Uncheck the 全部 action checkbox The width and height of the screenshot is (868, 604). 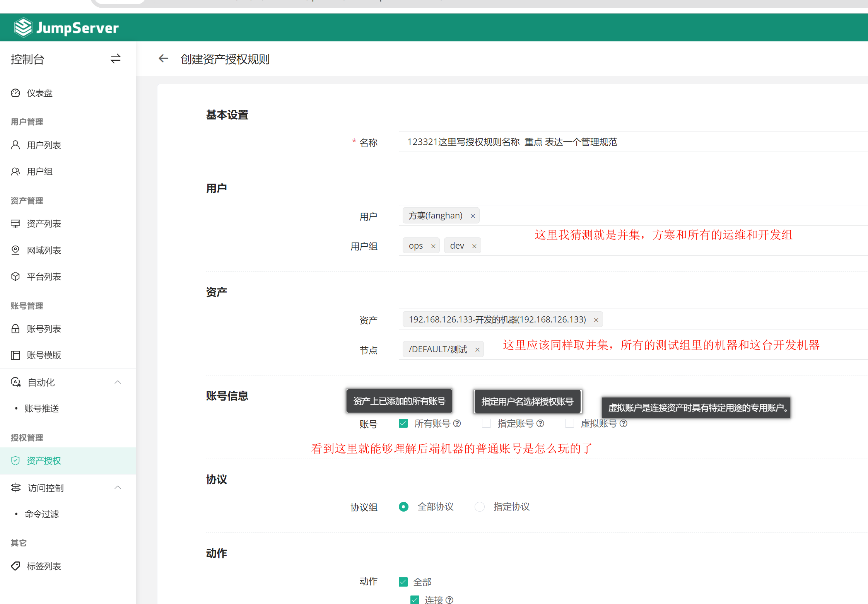pos(403,582)
